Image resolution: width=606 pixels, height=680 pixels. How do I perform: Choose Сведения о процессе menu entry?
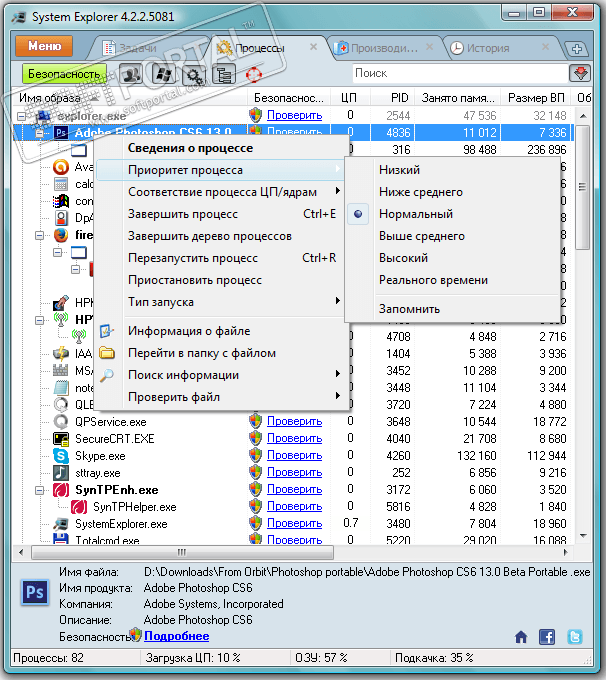click(220, 148)
